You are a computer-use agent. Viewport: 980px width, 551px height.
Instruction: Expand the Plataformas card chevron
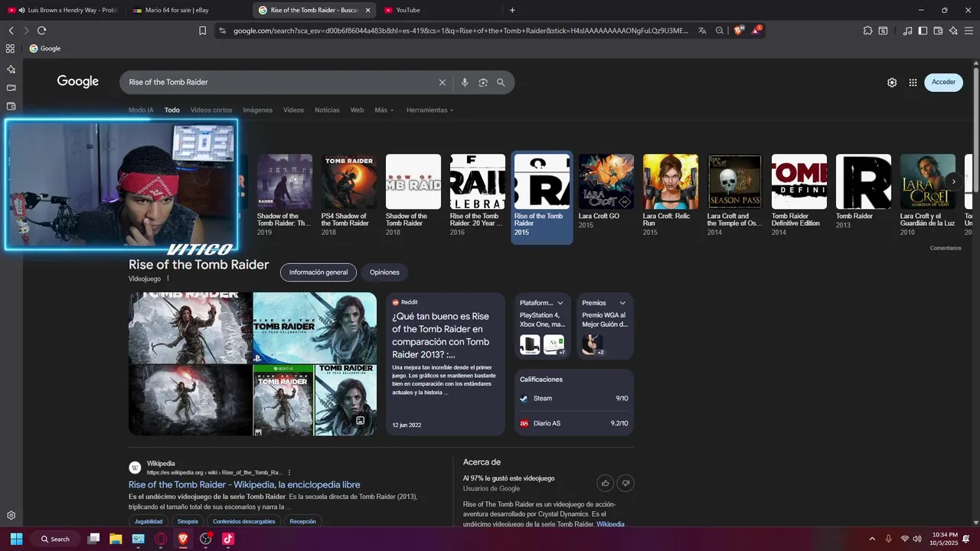point(560,303)
